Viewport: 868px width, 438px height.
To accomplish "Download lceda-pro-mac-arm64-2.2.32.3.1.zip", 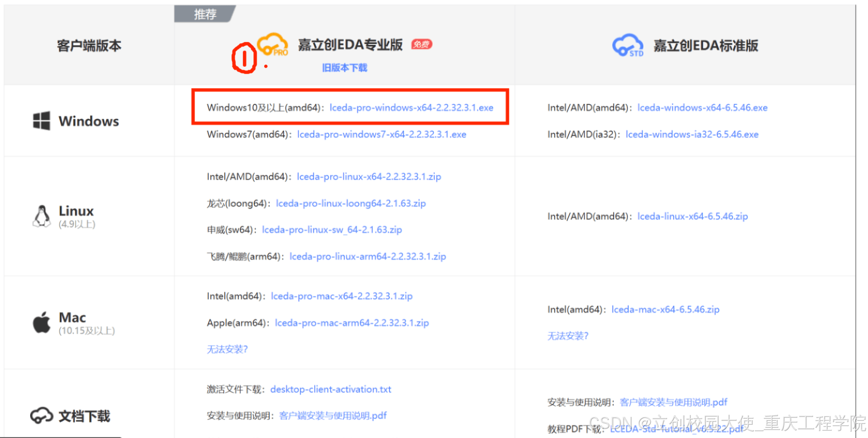I will 352,323.
